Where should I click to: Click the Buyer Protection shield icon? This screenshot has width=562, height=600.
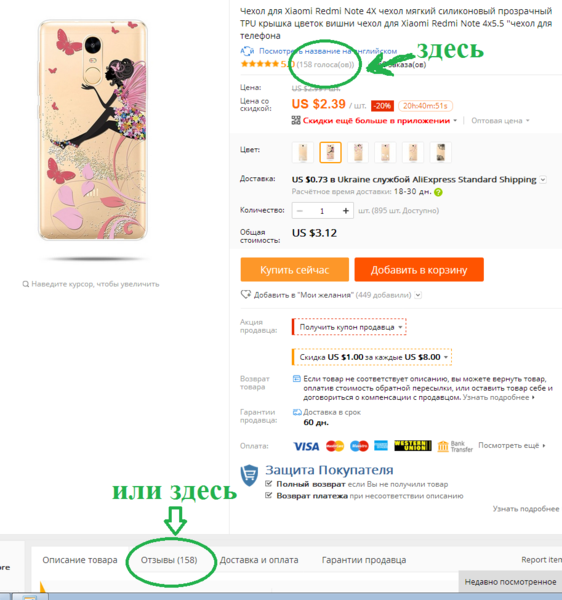pyautogui.click(x=249, y=475)
